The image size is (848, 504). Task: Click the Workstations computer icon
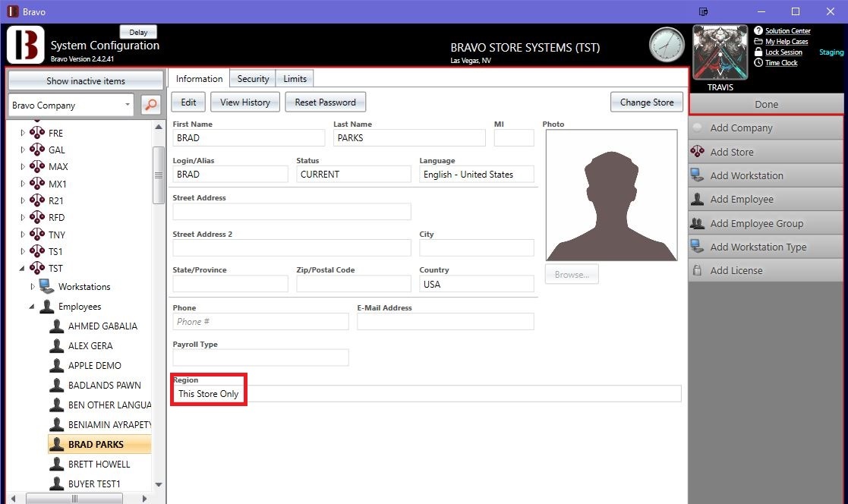(46, 286)
